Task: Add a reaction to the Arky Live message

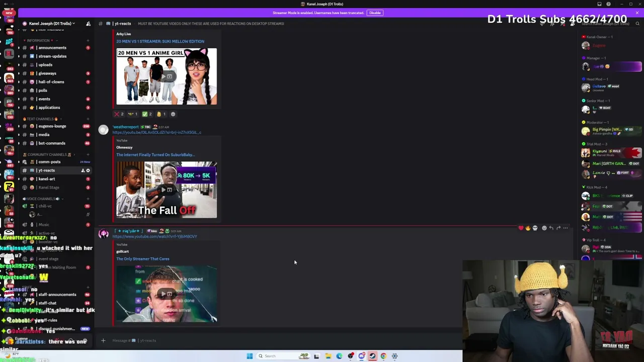Action: pyautogui.click(x=173, y=114)
